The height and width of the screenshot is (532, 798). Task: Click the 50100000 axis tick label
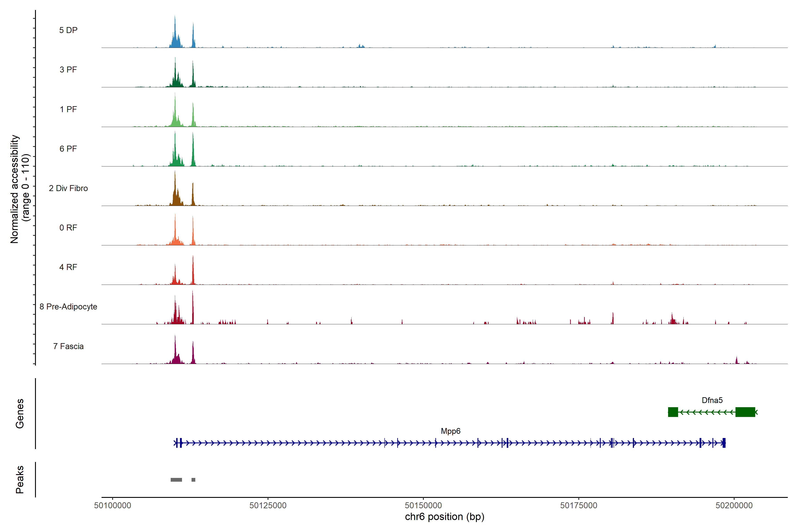click(x=113, y=506)
